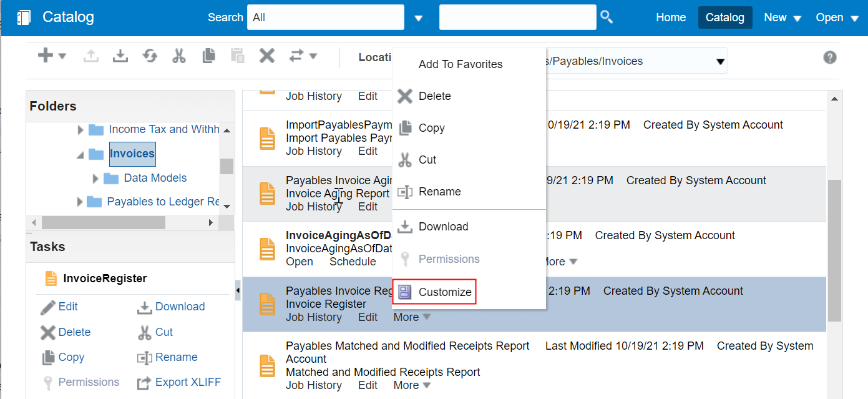Select the Upload icon in the toolbar
Viewport: 868px width, 399px height.
(90, 56)
